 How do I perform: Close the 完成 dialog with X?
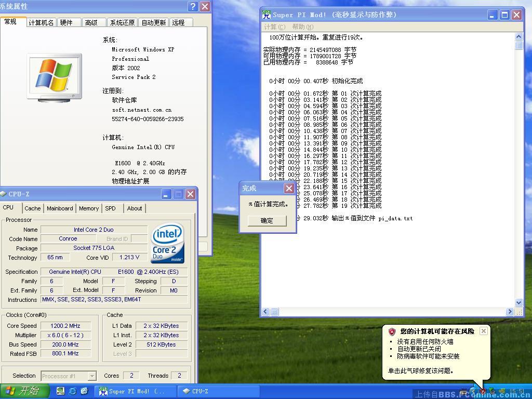289,188
